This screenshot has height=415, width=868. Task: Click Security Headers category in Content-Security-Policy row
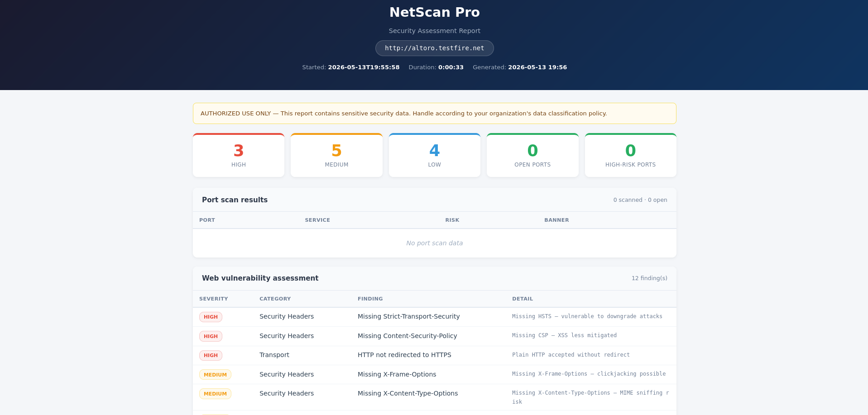click(286, 336)
